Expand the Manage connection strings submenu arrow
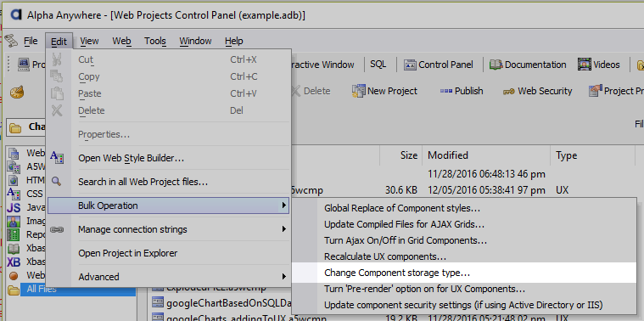644x321 pixels. tap(283, 229)
